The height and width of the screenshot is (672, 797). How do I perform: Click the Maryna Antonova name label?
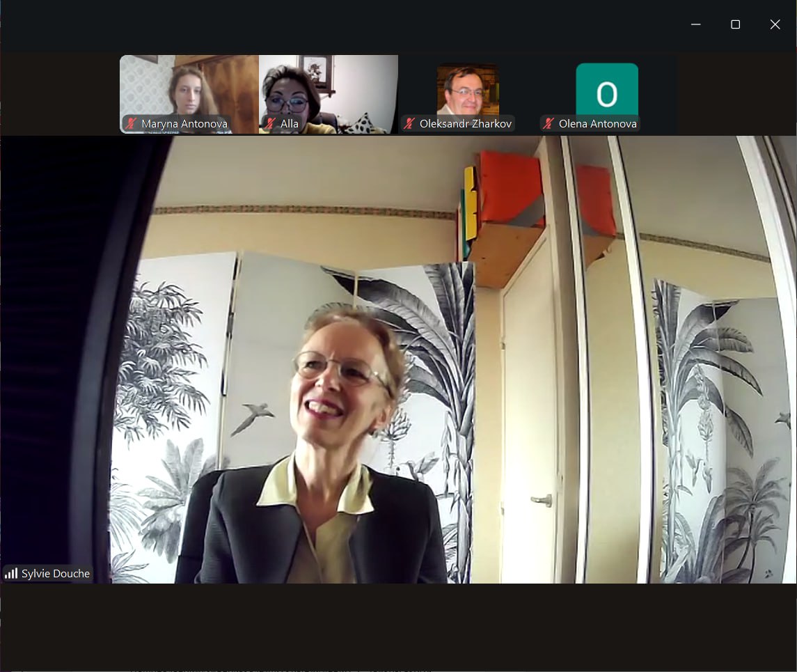point(184,124)
